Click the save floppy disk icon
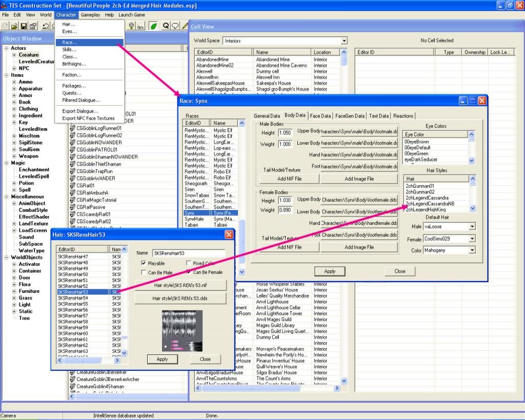 23,26
